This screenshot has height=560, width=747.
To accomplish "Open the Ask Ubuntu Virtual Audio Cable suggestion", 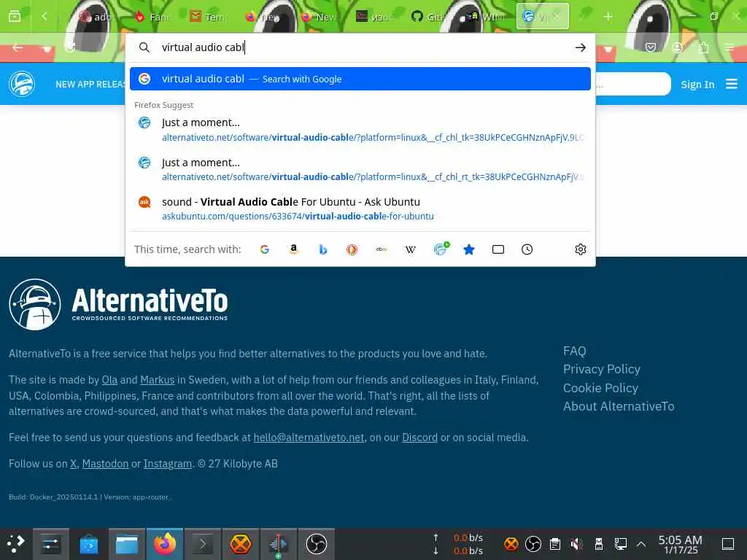I will click(360, 209).
